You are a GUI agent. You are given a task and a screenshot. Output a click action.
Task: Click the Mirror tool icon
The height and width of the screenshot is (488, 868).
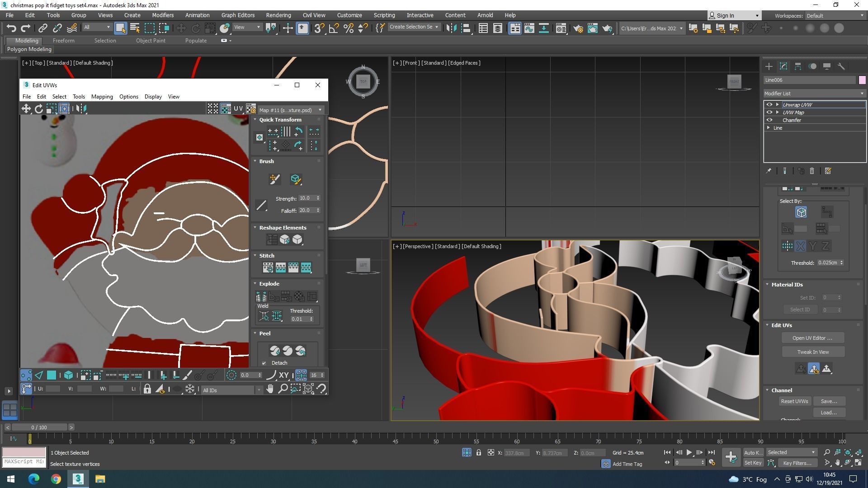click(451, 28)
